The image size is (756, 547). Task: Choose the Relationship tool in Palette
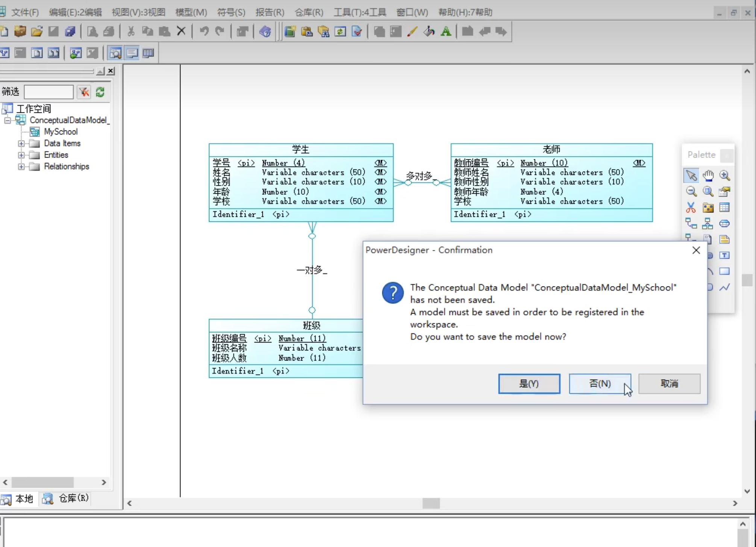click(x=691, y=224)
